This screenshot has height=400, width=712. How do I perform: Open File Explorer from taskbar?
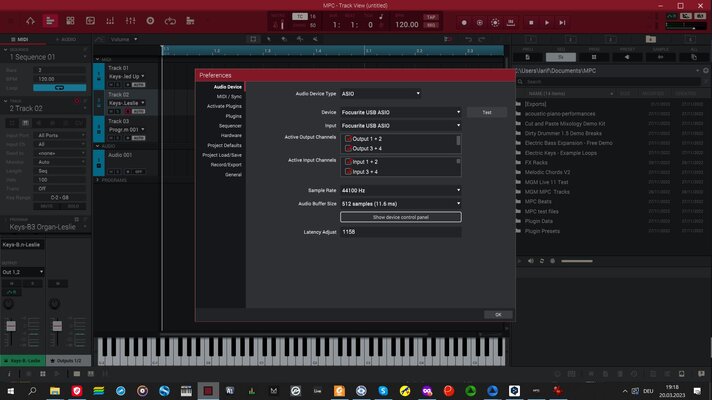click(54, 391)
